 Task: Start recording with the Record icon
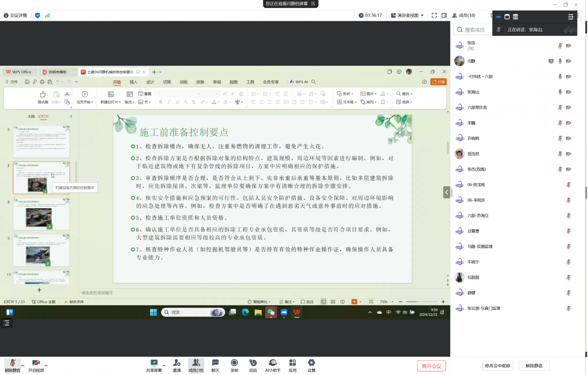[x=234, y=365]
